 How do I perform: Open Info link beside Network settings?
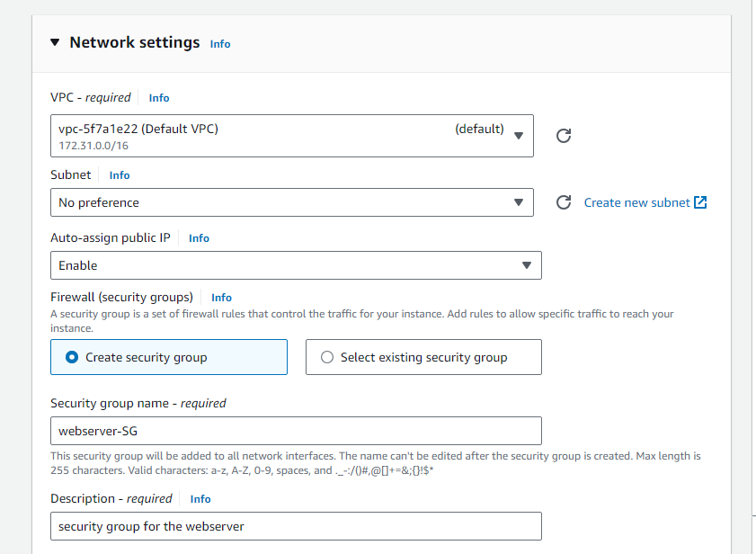pyautogui.click(x=220, y=44)
